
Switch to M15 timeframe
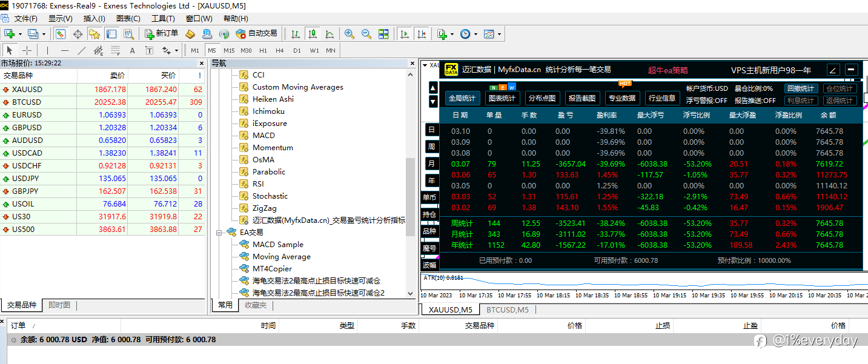229,50
